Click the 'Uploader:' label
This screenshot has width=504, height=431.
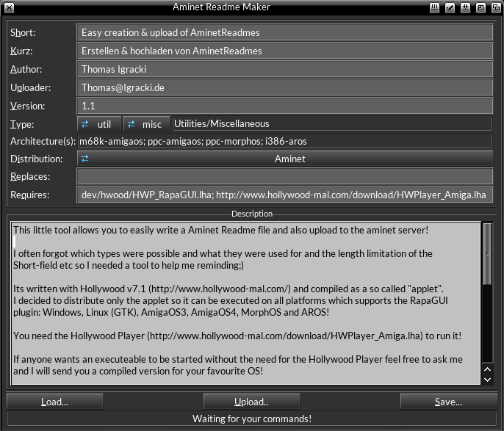click(x=31, y=87)
